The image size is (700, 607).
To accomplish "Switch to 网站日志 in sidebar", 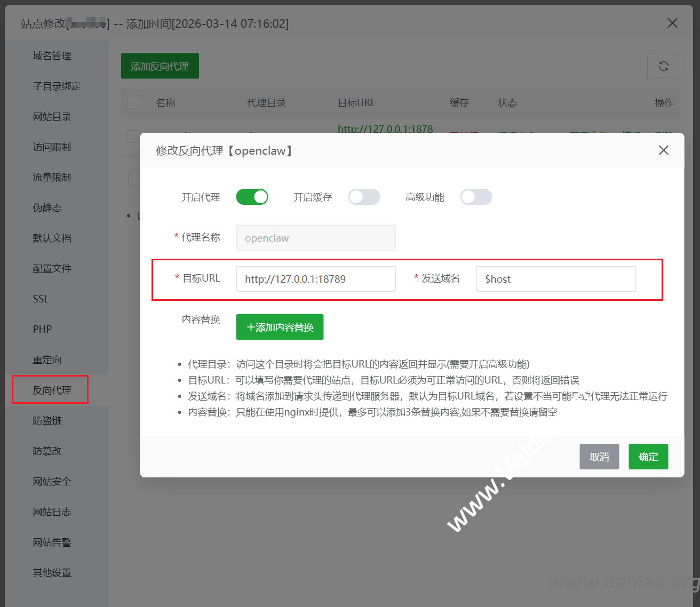I will point(52,512).
